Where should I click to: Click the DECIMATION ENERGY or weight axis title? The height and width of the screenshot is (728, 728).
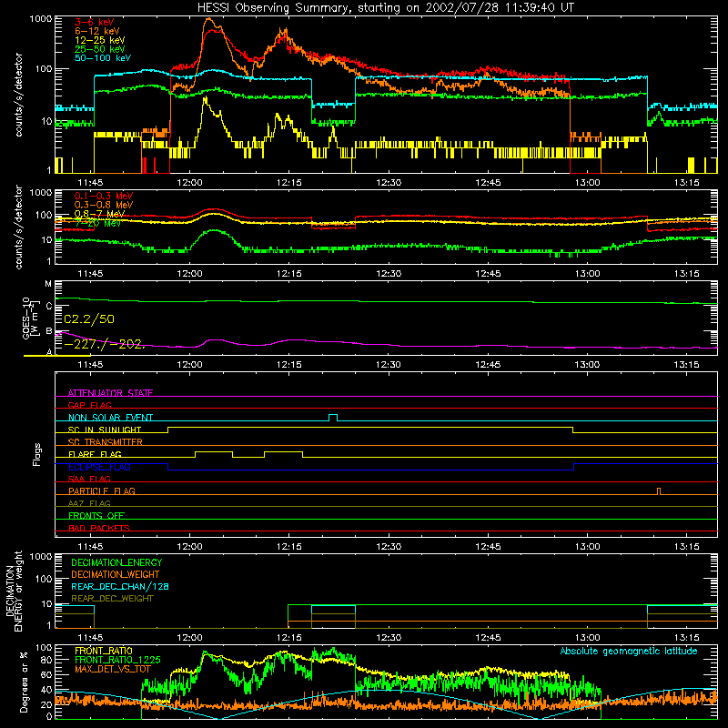[x=14, y=591]
